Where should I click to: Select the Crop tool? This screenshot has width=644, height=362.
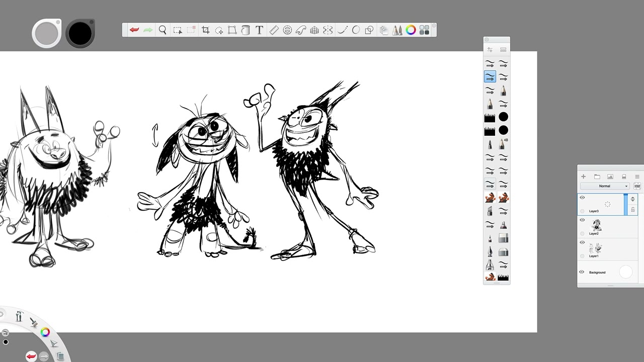205,30
